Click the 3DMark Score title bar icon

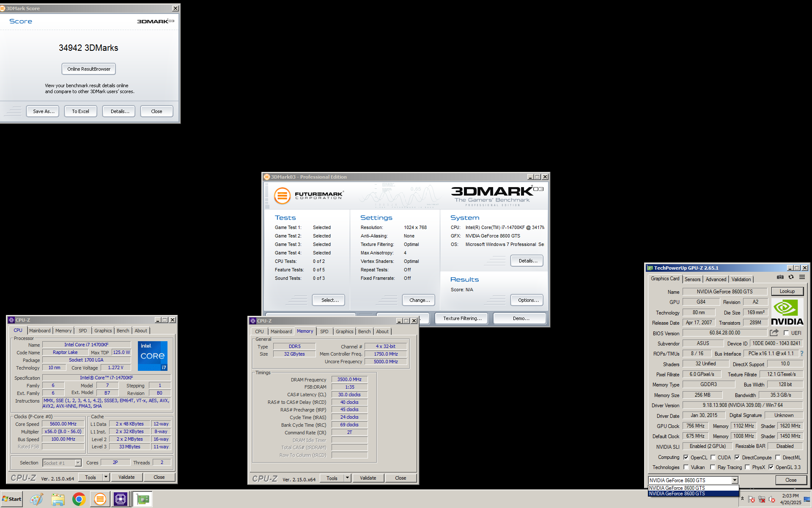pos(3,8)
